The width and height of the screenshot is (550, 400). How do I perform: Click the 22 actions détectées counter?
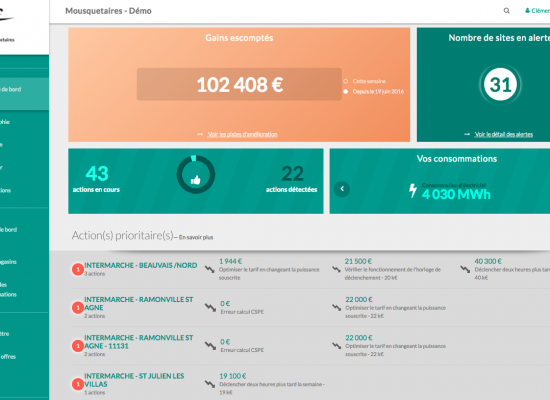pos(291,178)
